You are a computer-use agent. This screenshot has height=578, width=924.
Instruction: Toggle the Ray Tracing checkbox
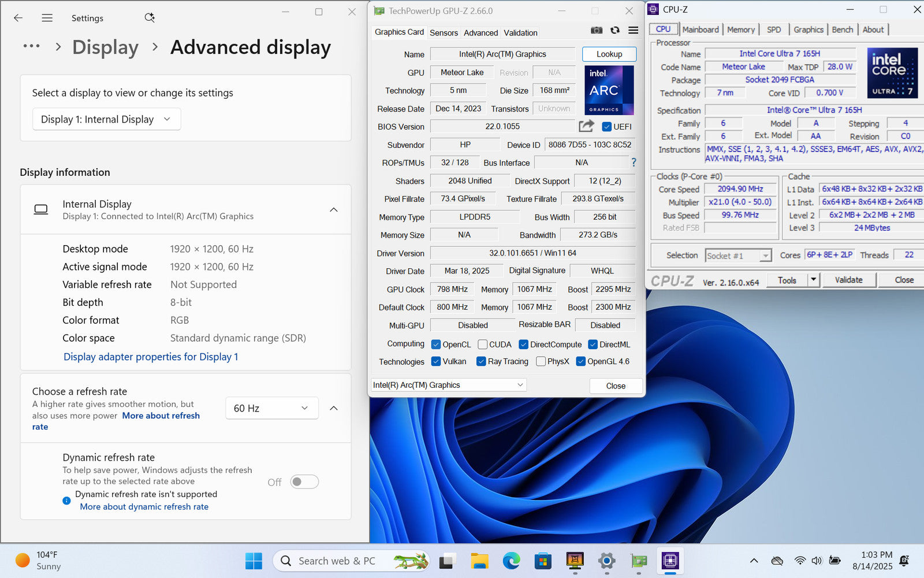click(481, 361)
